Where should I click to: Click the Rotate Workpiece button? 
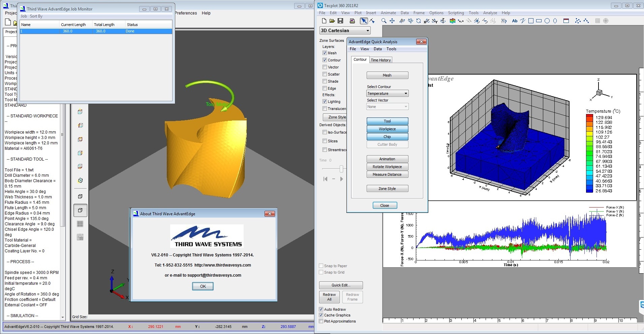pos(387,167)
